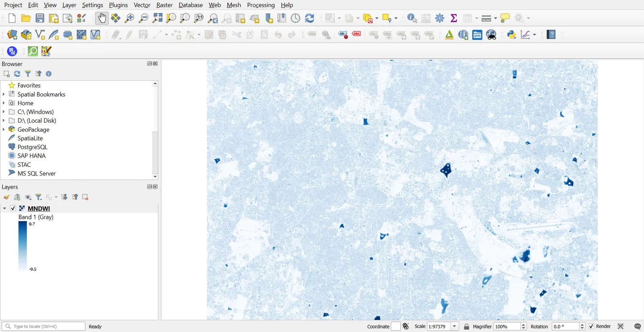Viewport: 644px width, 332px height.
Task: Expand D:\ (Local Disk) node
Action: tap(4, 120)
